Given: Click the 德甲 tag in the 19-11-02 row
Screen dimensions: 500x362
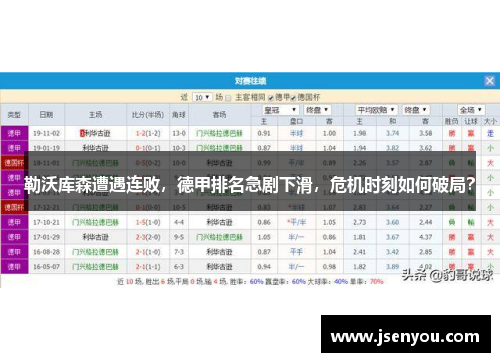Looking at the screenshot, I should tap(14, 133).
